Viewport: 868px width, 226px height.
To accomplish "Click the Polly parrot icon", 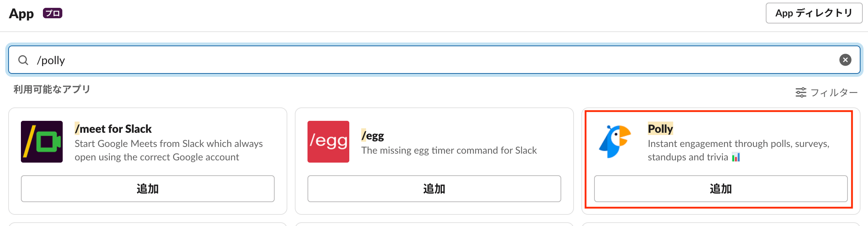I will tap(615, 142).
